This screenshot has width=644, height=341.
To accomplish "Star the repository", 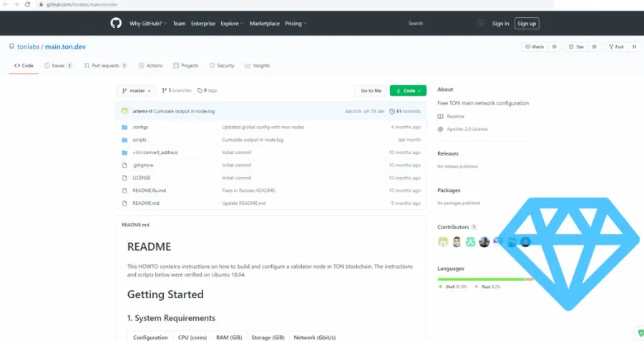I will pos(576,47).
